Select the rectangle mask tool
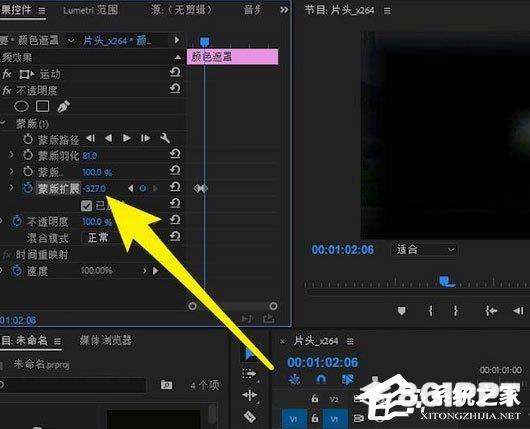Viewport: 530px width, 429px height. coord(42,106)
